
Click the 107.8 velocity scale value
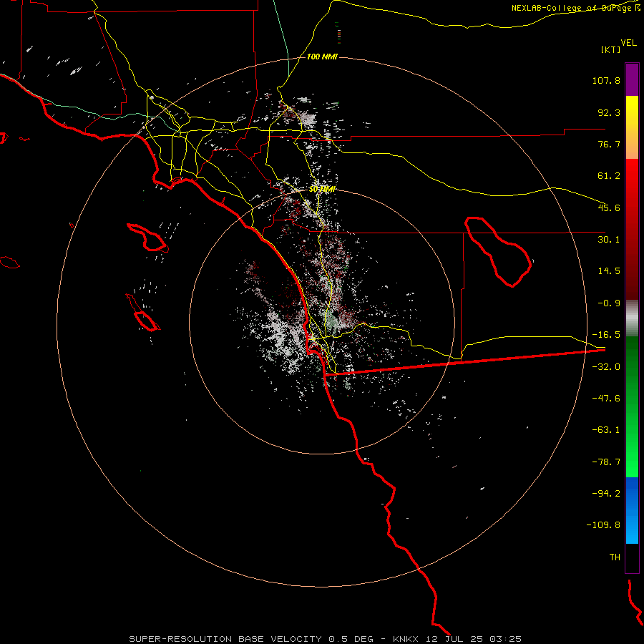pos(606,80)
